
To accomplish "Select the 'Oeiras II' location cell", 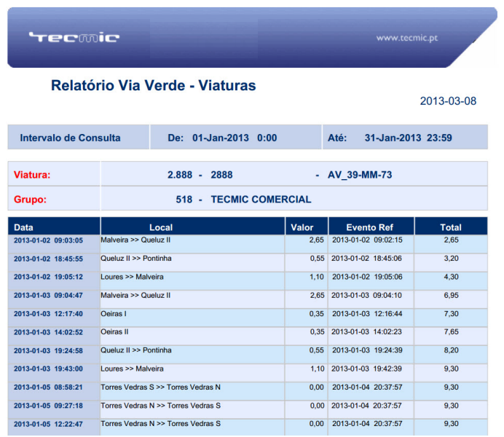I will 114,331.
